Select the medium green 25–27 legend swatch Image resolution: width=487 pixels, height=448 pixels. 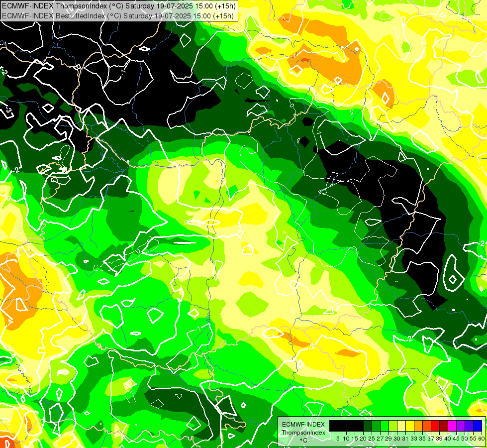click(376, 426)
